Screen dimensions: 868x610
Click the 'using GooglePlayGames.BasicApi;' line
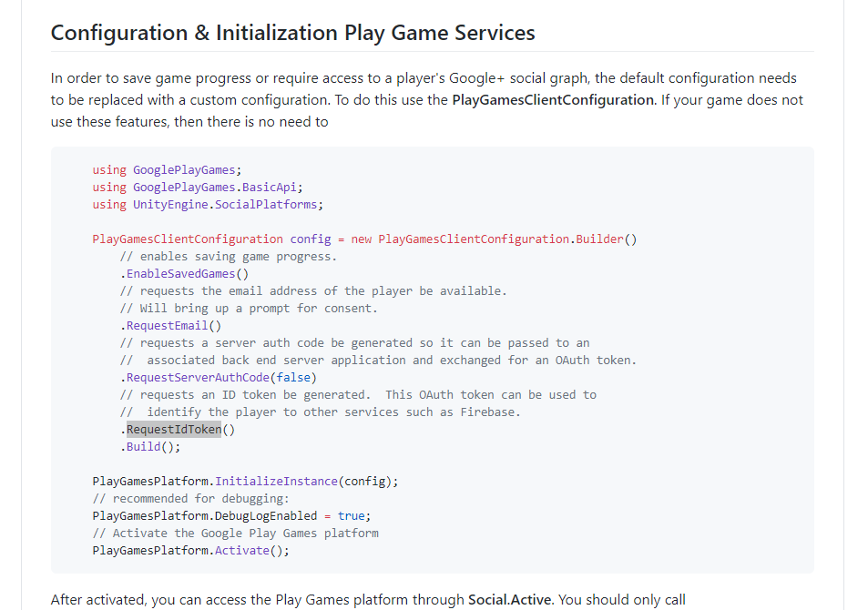tap(198, 187)
